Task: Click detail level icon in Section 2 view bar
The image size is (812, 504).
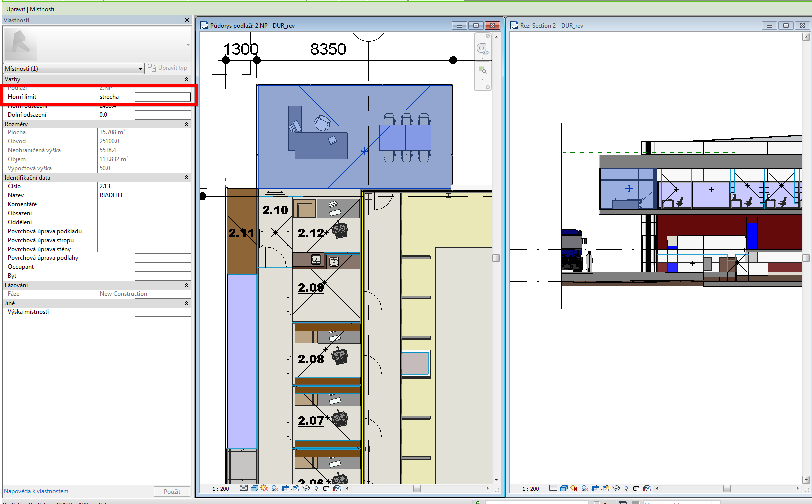Action: (553, 488)
